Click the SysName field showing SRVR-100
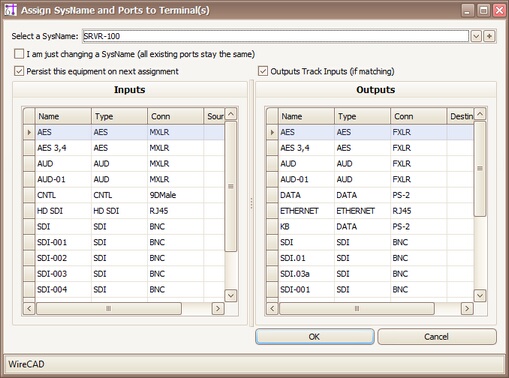This screenshot has height=378, width=509. (x=275, y=36)
